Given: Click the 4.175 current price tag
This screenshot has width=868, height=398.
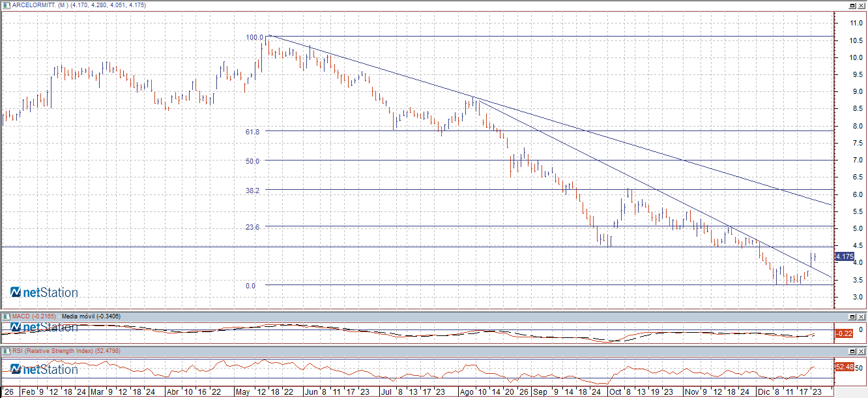Looking at the screenshot, I should coord(844,257).
